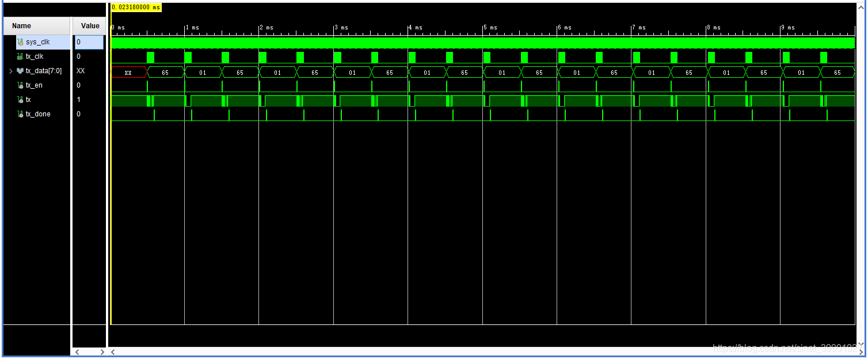Viewport: 868px width, 359px height.
Task: Click the tx_done value 0
Action: [x=79, y=114]
